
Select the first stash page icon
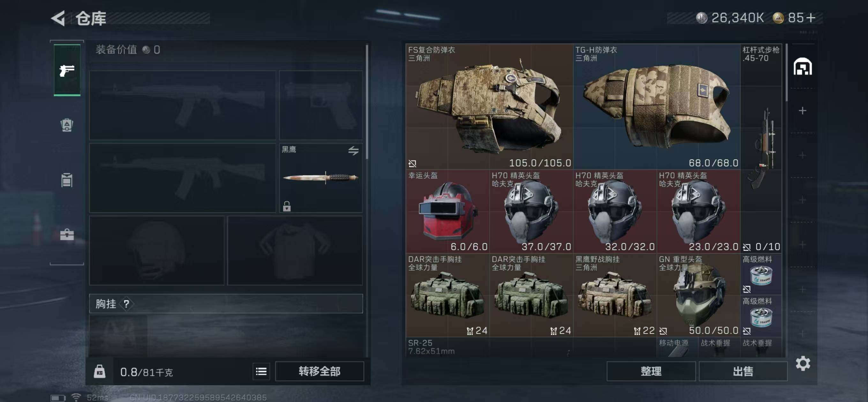click(802, 66)
